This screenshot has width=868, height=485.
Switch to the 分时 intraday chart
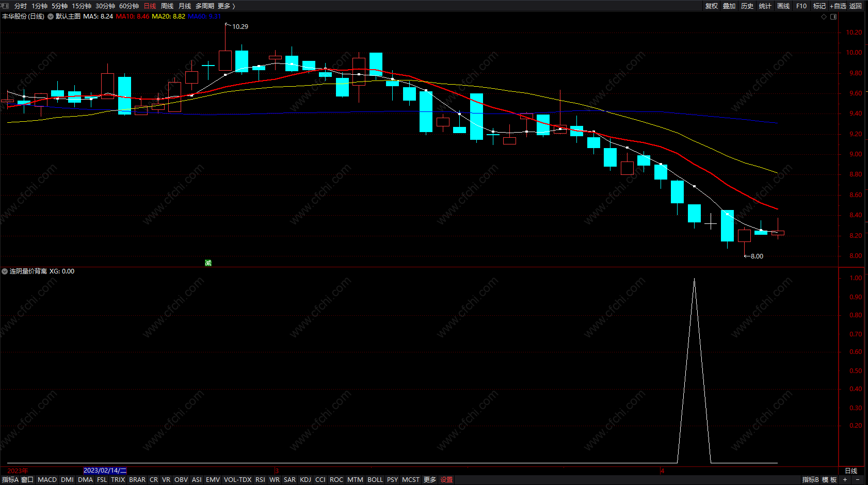[x=21, y=6]
